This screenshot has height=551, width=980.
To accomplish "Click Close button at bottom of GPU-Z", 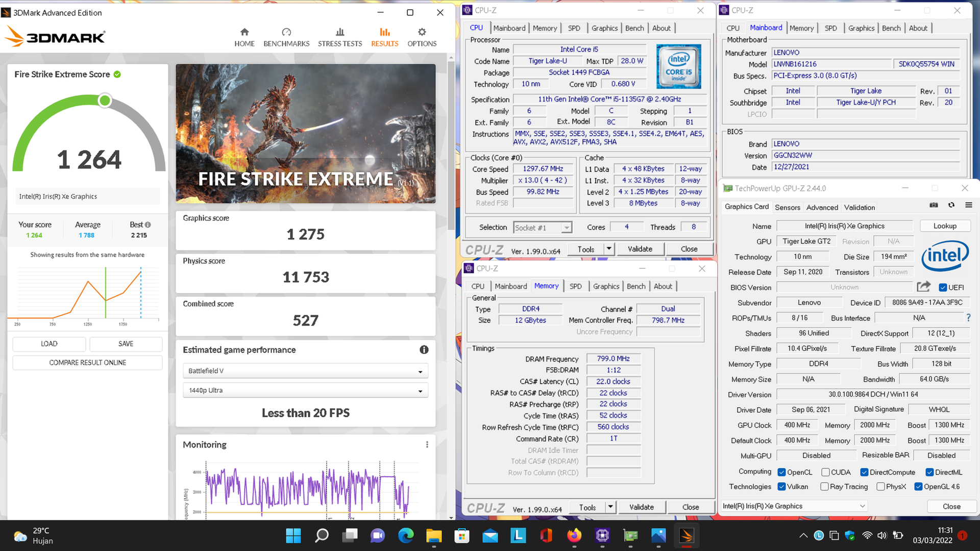I will coord(951,506).
